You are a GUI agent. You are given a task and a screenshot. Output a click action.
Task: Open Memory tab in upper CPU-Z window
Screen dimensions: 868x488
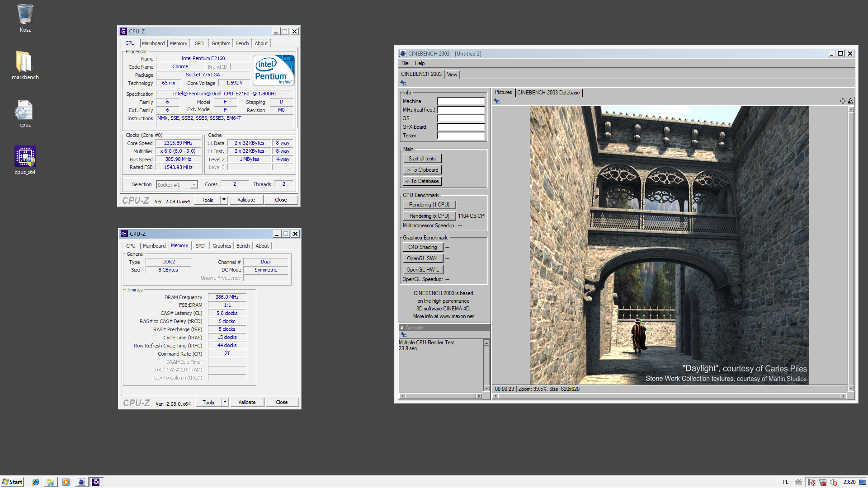pyautogui.click(x=179, y=43)
